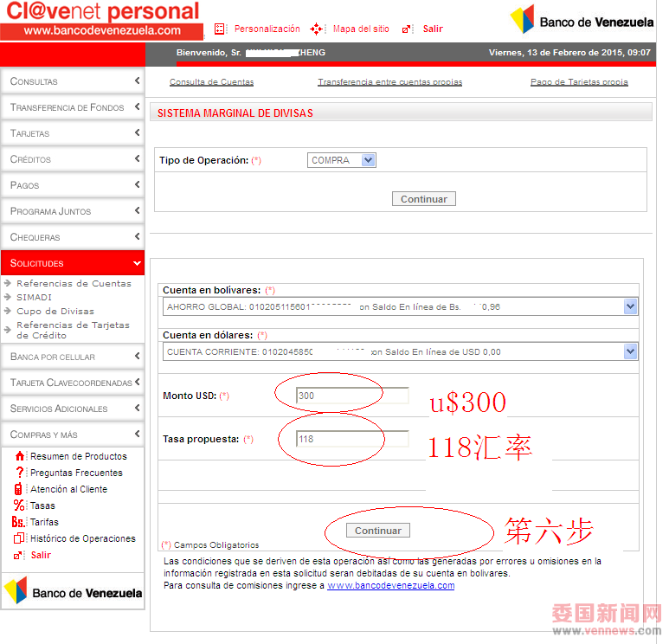
Task: Open Transferencia entre cuentas propias link
Action: click(390, 81)
